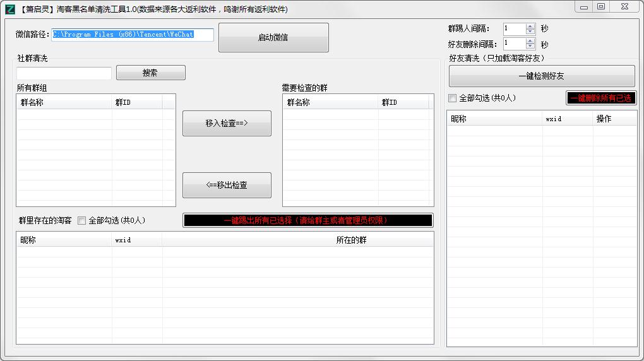Click 移入检查==> button

coord(227,124)
